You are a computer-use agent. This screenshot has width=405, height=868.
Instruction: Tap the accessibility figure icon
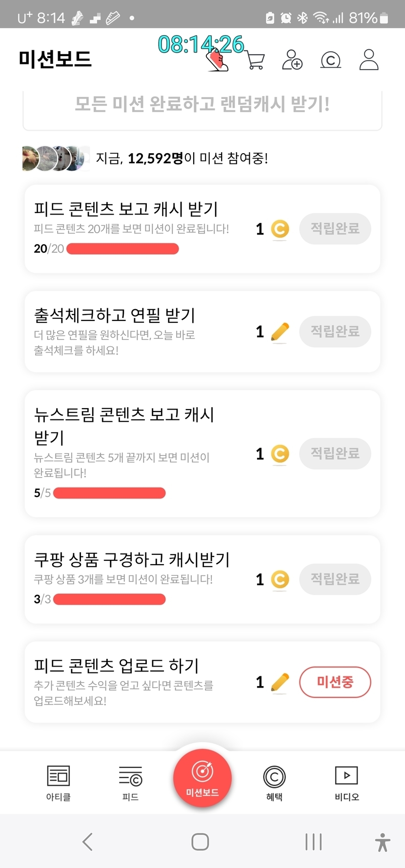pos(383,841)
